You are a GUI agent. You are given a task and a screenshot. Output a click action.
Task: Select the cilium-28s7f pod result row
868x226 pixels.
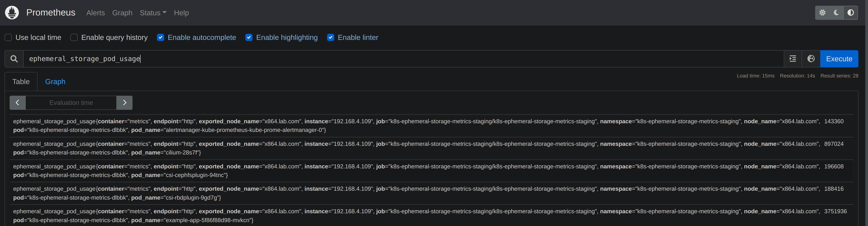click(431, 148)
